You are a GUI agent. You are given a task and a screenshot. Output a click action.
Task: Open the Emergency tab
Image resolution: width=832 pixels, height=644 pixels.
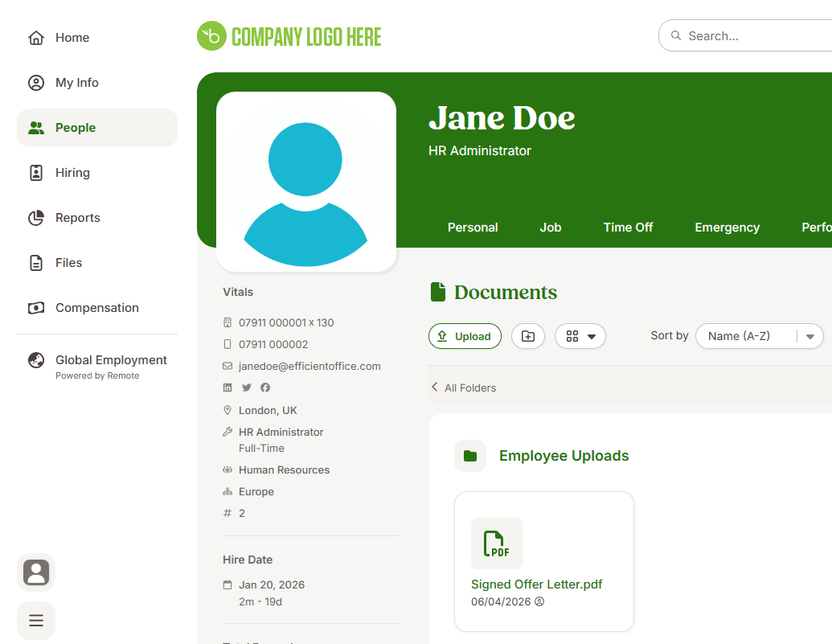pos(727,228)
